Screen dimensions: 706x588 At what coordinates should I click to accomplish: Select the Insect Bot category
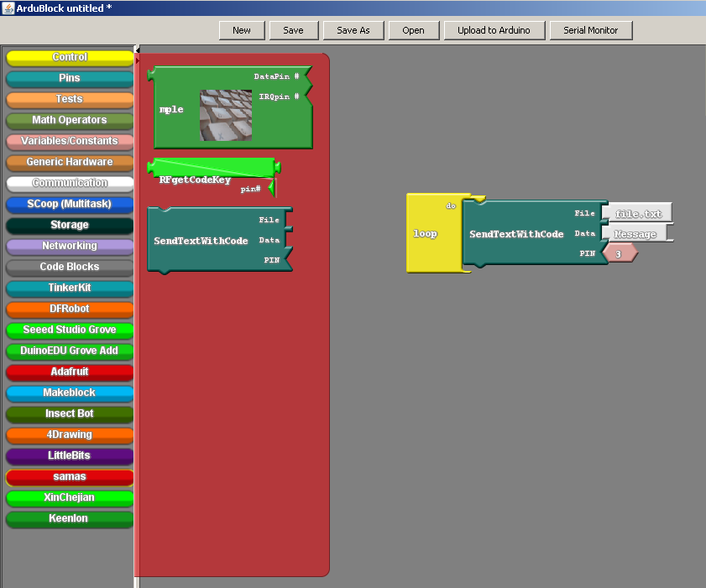point(70,414)
